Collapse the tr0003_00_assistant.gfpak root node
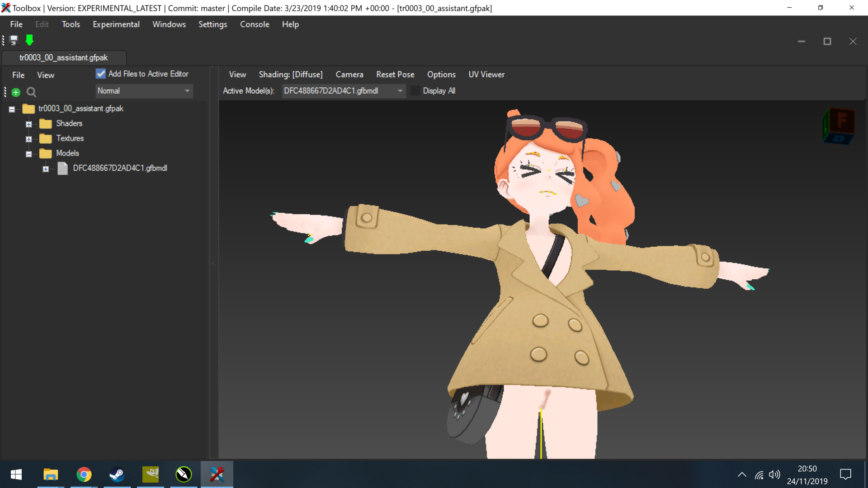This screenshot has height=488, width=868. (12, 109)
